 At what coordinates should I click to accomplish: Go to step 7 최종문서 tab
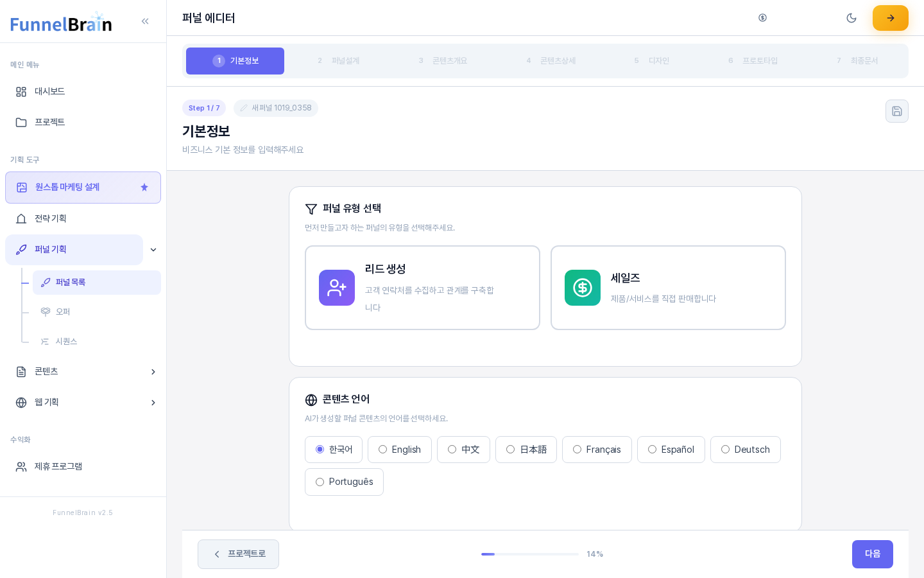(857, 61)
